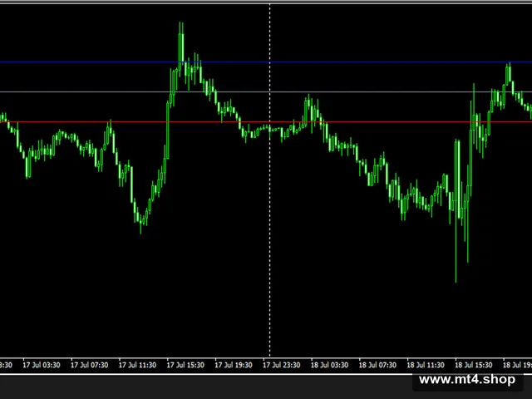Viewport: 532px width, 399px height.
Task: Click the candle with the longest lower wick, 18 Jul 15:30
Action: point(456,210)
